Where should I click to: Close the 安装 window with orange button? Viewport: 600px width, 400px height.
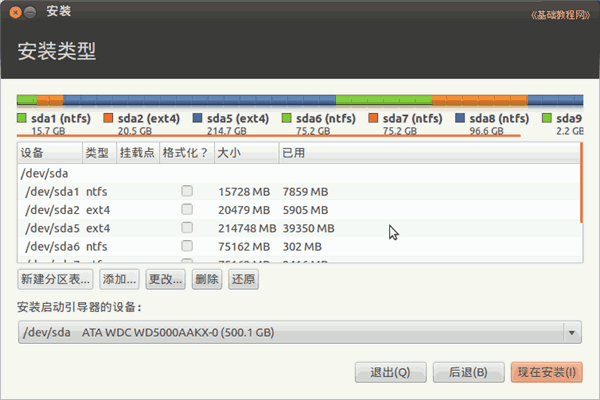click(15, 13)
